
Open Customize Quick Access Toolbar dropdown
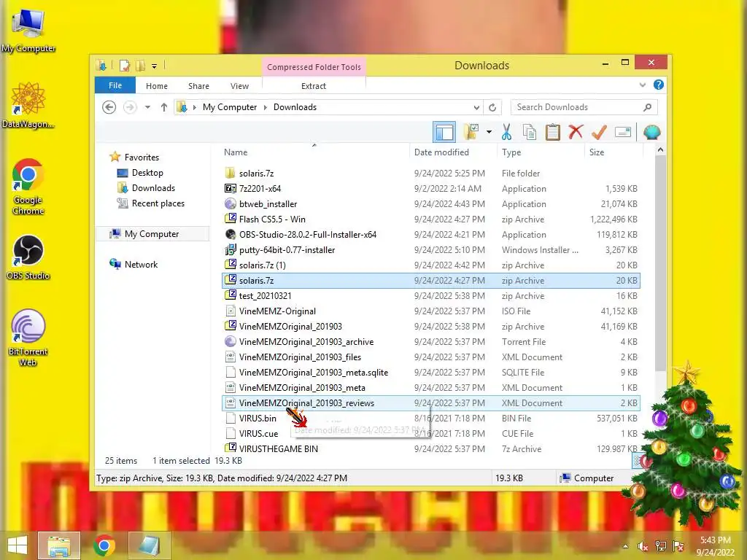tap(155, 66)
